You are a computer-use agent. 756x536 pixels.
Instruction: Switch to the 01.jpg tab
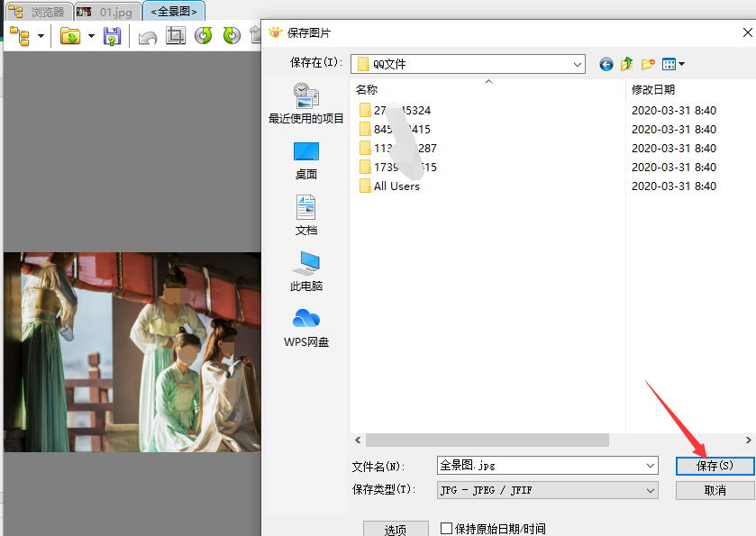(x=106, y=12)
